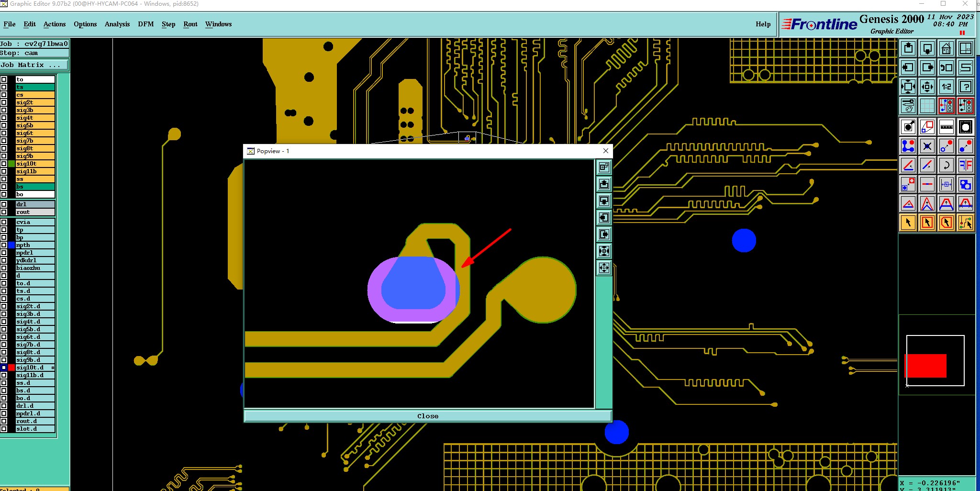Select the octagon pad icon
Image resolution: width=980 pixels, height=491 pixels.
[966, 127]
